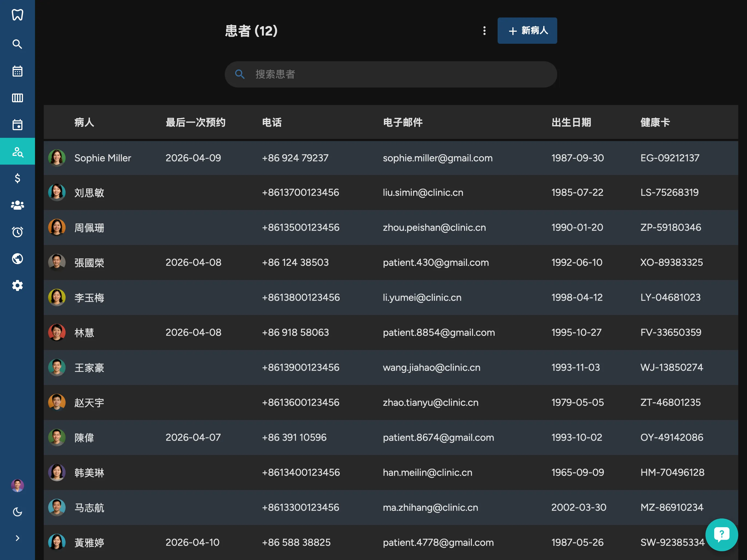The width and height of the screenshot is (747, 560).
Task: Open the settings gear icon
Action: (x=17, y=285)
